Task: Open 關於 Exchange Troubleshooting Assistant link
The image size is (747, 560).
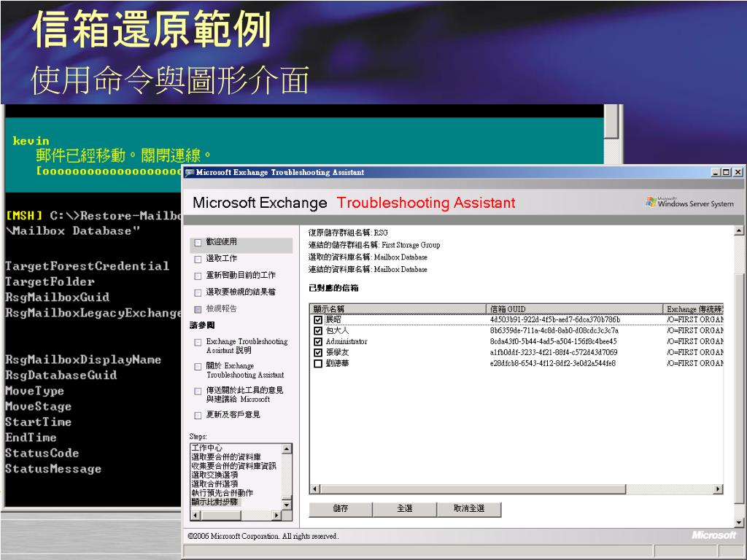Action: [x=245, y=370]
